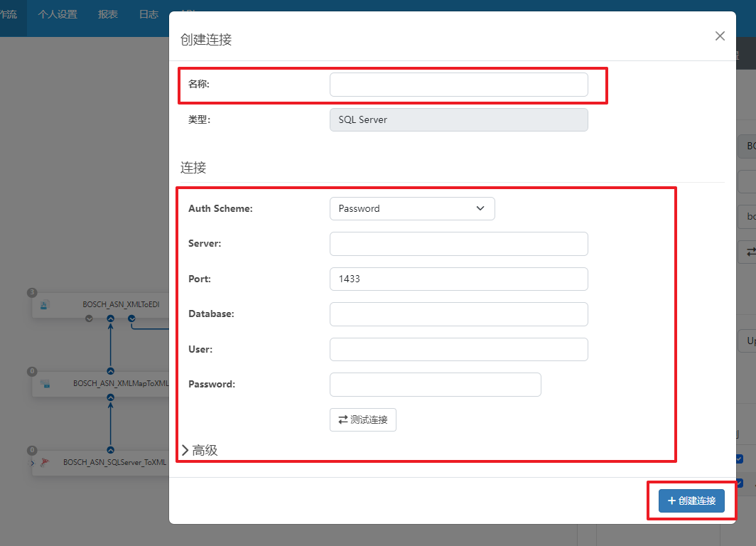Click the red BOSCH_ASN_SQLServer_ToXML node icon

pyautogui.click(x=45, y=461)
